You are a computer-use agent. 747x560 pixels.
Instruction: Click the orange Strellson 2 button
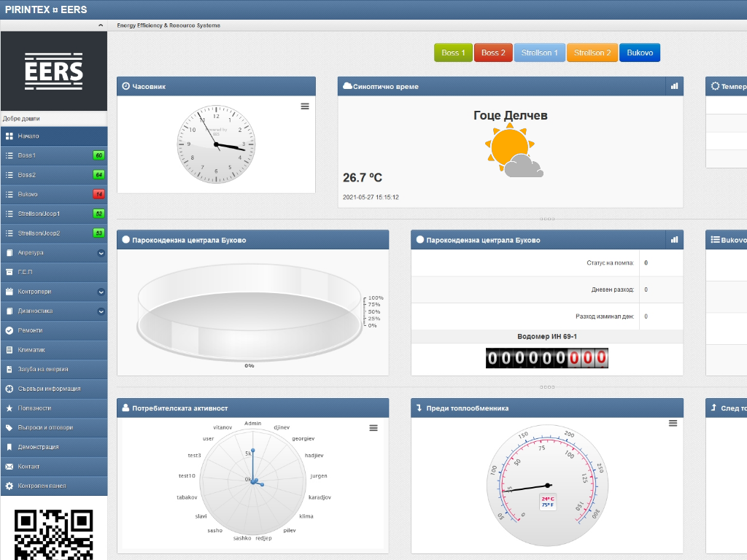(592, 52)
